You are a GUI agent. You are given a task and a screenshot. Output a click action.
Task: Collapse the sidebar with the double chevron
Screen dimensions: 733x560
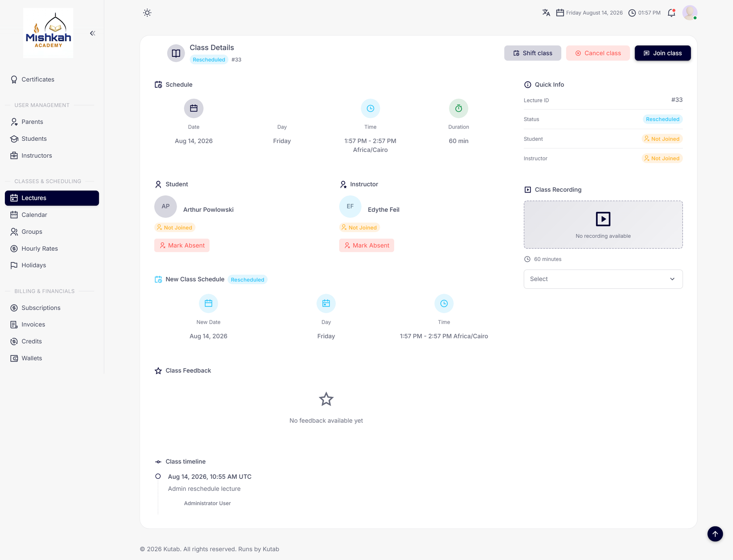93,33
